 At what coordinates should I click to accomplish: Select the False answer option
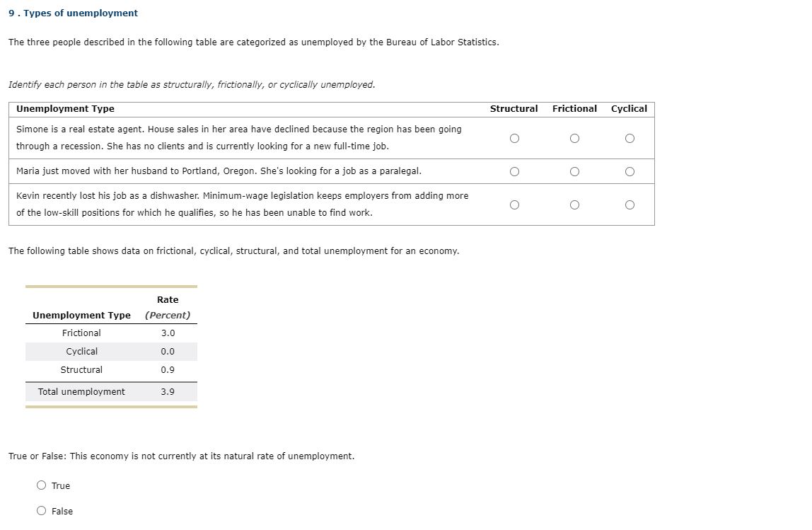pos(42,511)
